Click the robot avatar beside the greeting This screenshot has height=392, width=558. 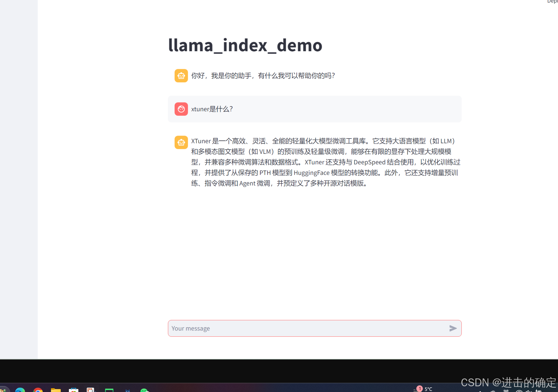tap(181, 76)
